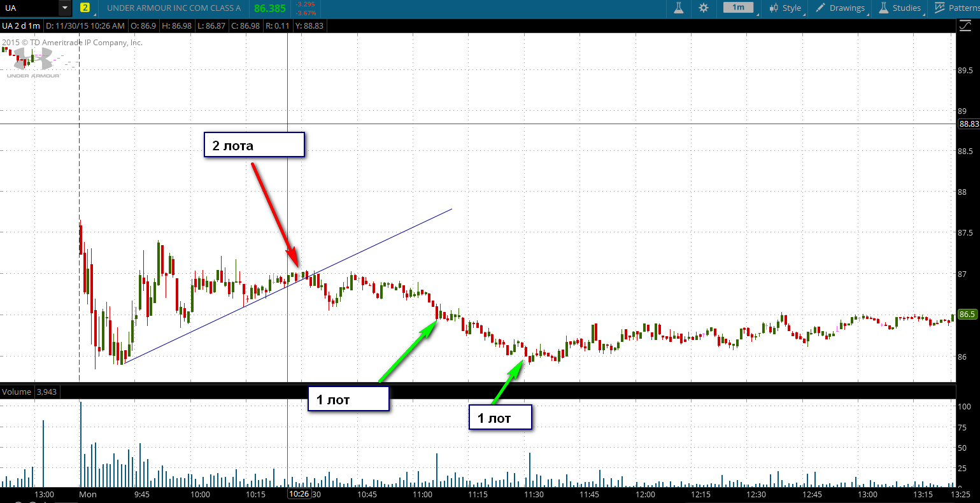Click the date readout 'D: 11/30/15 10:26 AM'
This screenshot has width=980, height=503.
pyautogui.click(x=85, y=26)
